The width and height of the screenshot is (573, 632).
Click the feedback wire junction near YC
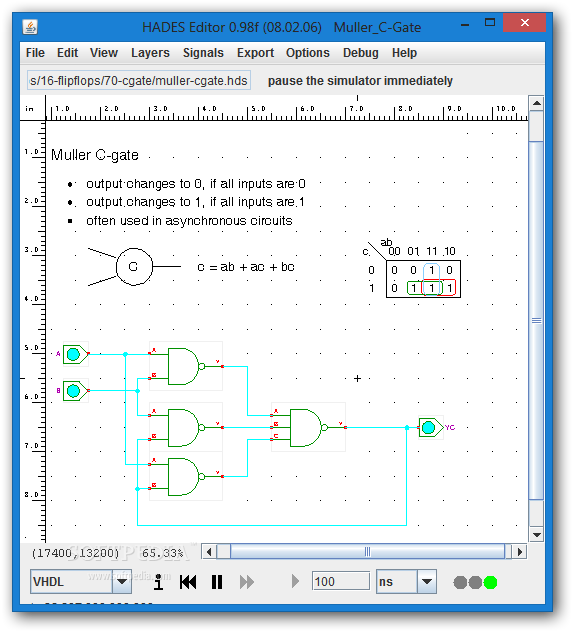tap(407, 428)
